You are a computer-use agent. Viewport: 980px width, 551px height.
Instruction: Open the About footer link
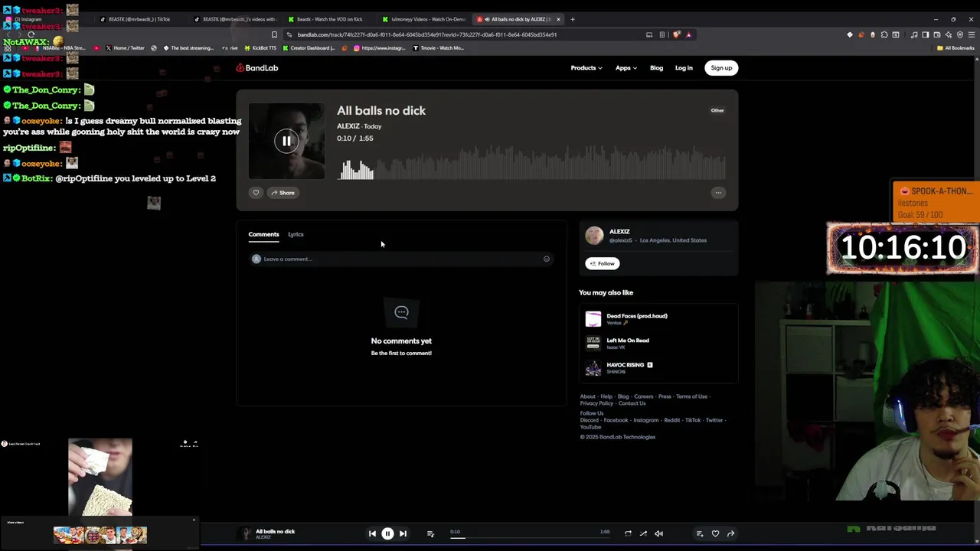[x=587, y=396]
